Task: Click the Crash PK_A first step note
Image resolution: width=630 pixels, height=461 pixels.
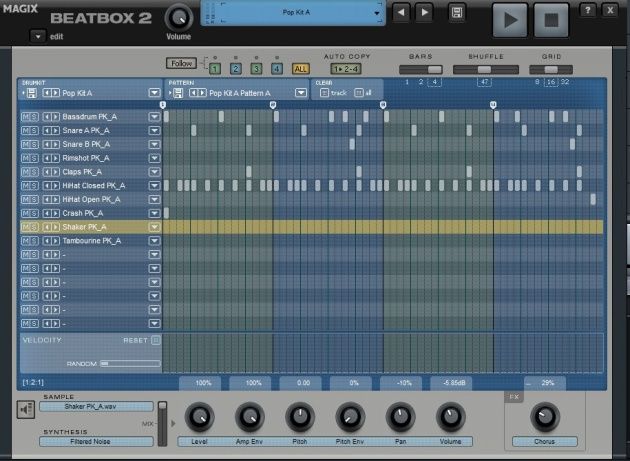Action: pos(166,213)
